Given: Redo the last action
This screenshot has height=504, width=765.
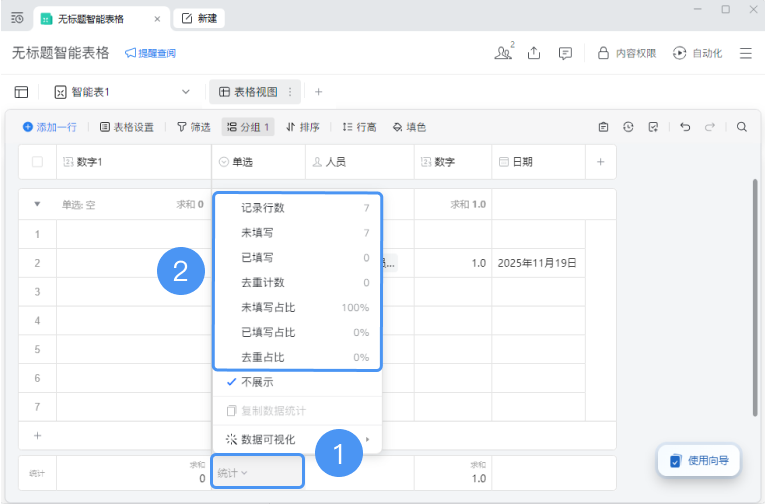Looking at the screenshot, I should (x=710, y=127).
